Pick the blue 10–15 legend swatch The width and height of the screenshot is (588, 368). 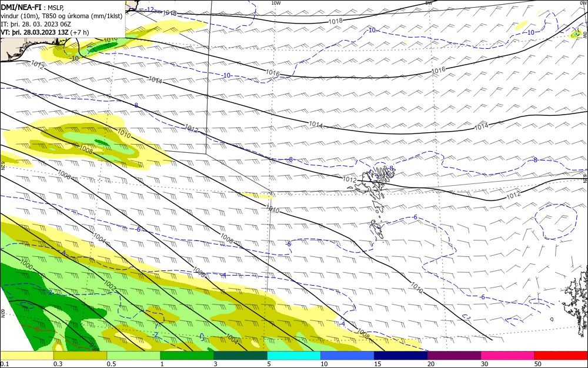[x=348, y=356]
